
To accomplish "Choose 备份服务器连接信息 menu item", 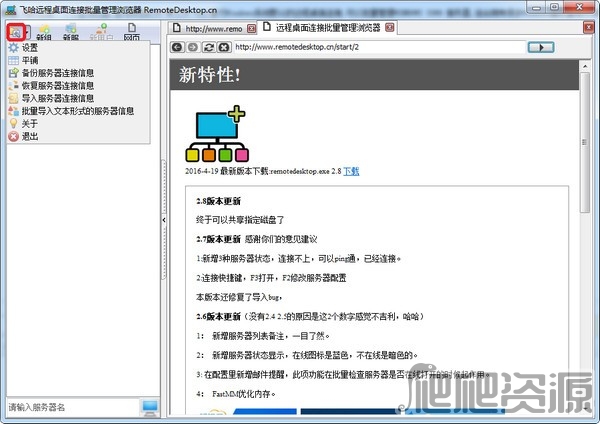I will (x=78, y=73).
